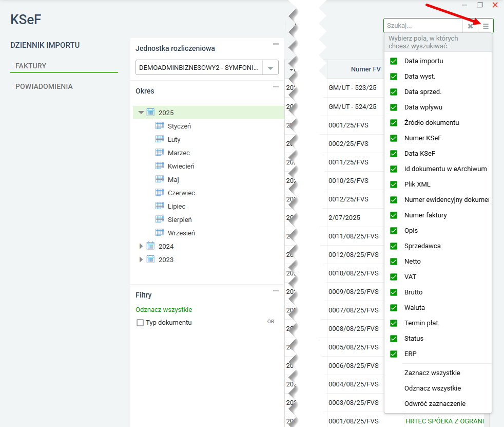Expand the 2024 year tree node
The height and width of the screenshot is (427, 504).
point(141,246)
